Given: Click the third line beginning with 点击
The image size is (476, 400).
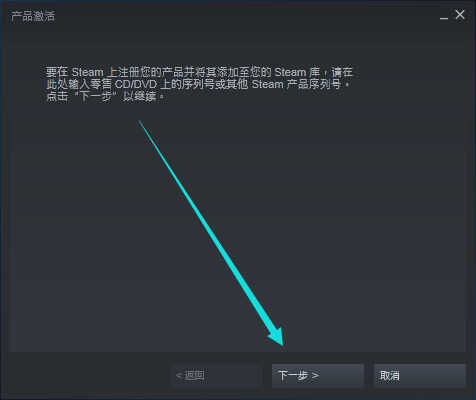Looking at the screenshot, I should point(105,97).
